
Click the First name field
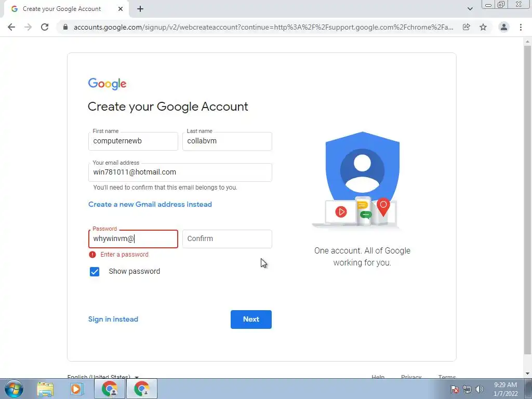(x=133, y=141)
